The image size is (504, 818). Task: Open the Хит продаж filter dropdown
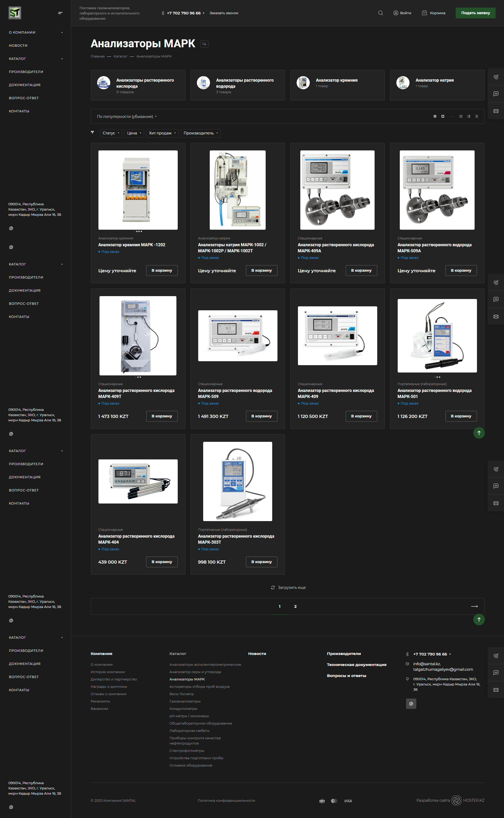tap(162, 133)
